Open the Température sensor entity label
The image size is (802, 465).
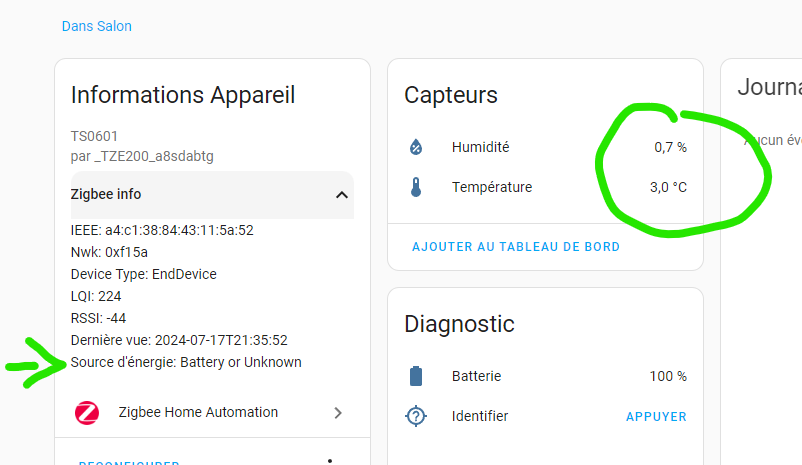(491, 187)
